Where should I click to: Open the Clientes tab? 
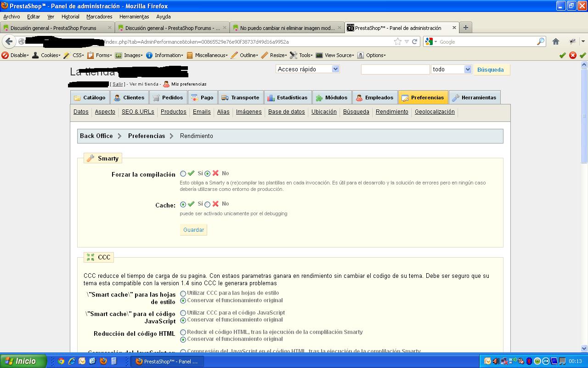pos(129,98)
